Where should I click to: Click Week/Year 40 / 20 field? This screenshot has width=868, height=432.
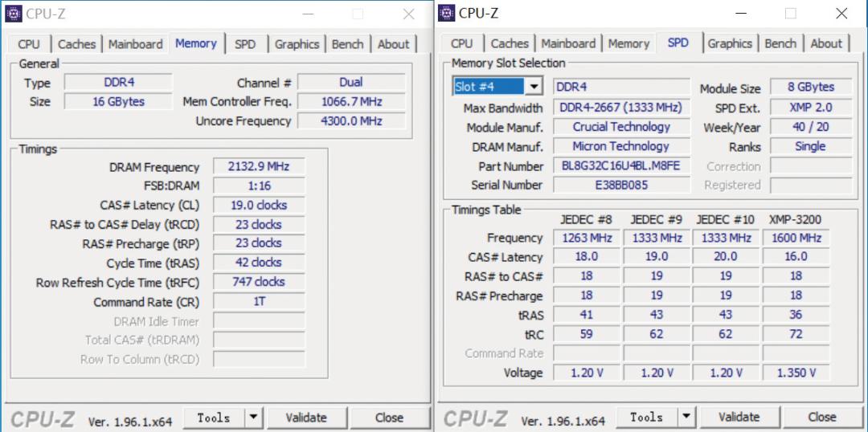point(811,127)
